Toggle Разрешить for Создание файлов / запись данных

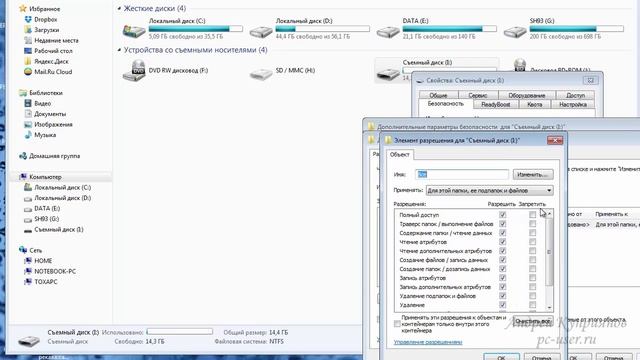[502, 260]
